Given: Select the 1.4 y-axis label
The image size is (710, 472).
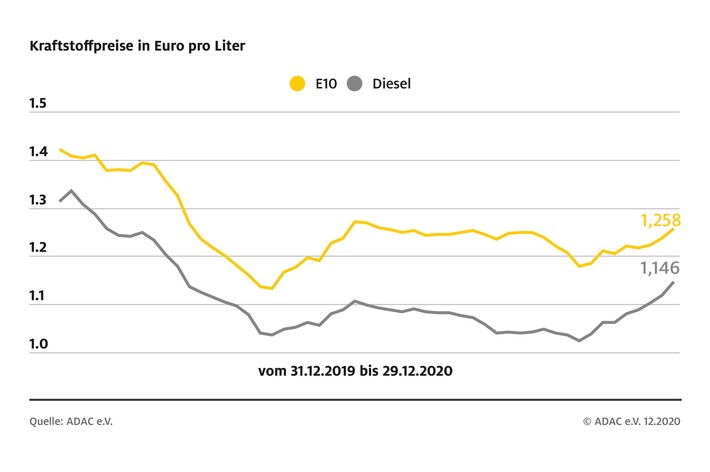Looking at the screenshot, I should 39,152.
